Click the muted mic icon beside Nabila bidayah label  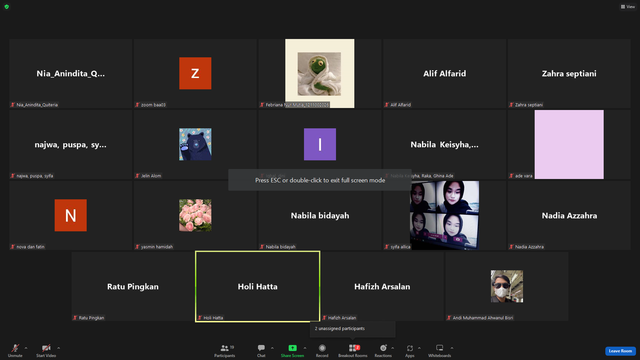tap(262, 247)
